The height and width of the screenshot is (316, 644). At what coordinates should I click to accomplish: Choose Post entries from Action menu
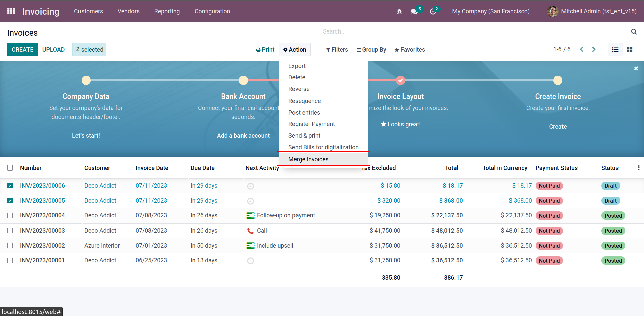(x=323, y=113)
